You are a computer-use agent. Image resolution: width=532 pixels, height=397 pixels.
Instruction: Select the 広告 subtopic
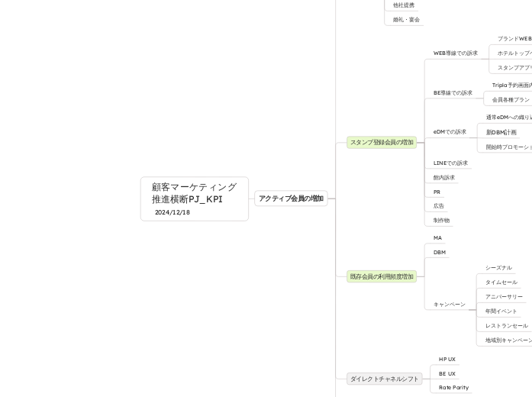coord(438,205)
